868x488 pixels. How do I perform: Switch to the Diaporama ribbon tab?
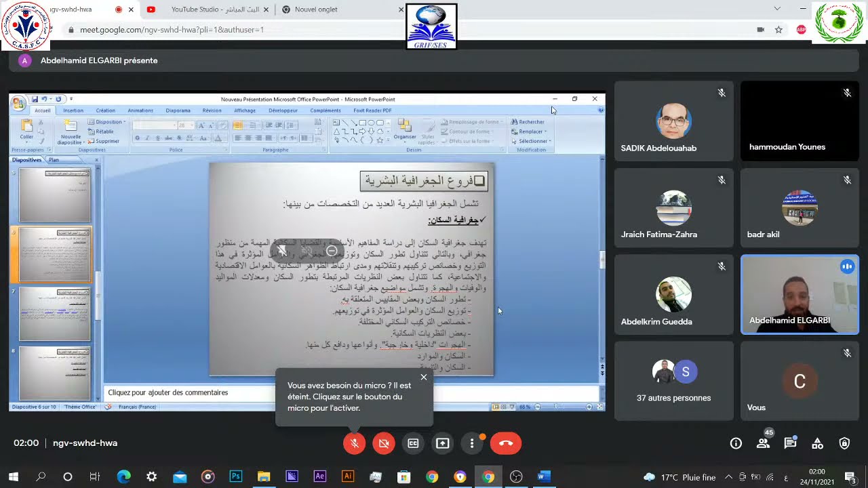[x=178, y=110]
